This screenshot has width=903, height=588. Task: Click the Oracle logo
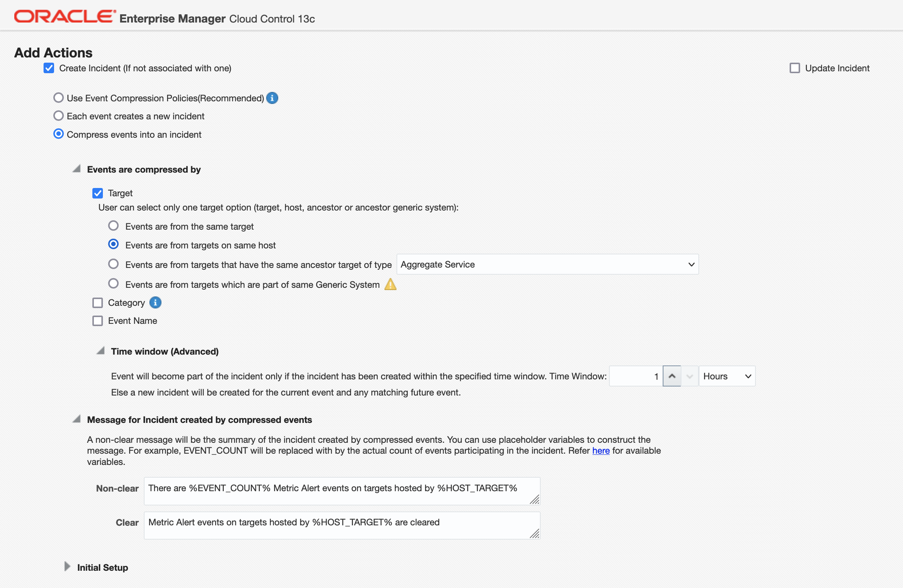coord(65,17)
